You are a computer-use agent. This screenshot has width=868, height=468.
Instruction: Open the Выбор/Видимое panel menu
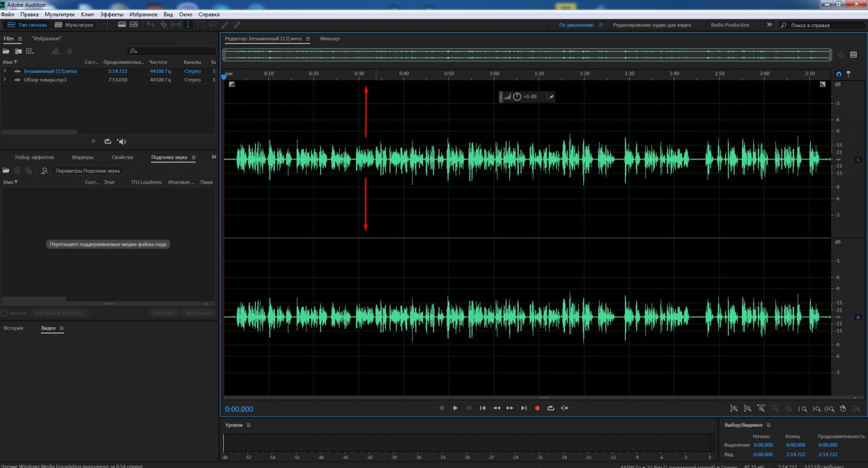pos(769,425)
